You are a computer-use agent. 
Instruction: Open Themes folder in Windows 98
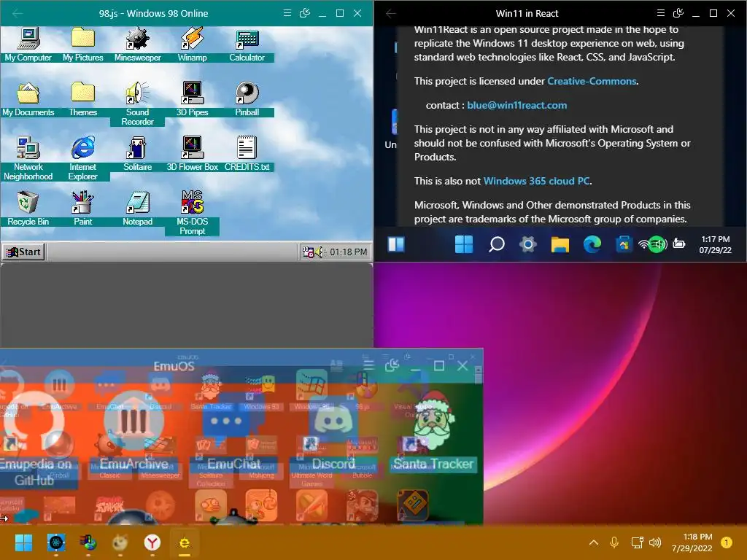83,99
